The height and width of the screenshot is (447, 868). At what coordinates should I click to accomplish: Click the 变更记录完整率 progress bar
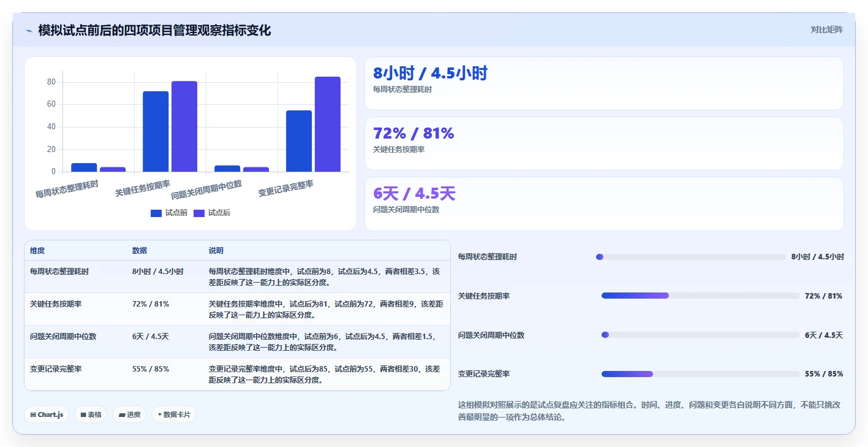point(701,374)
